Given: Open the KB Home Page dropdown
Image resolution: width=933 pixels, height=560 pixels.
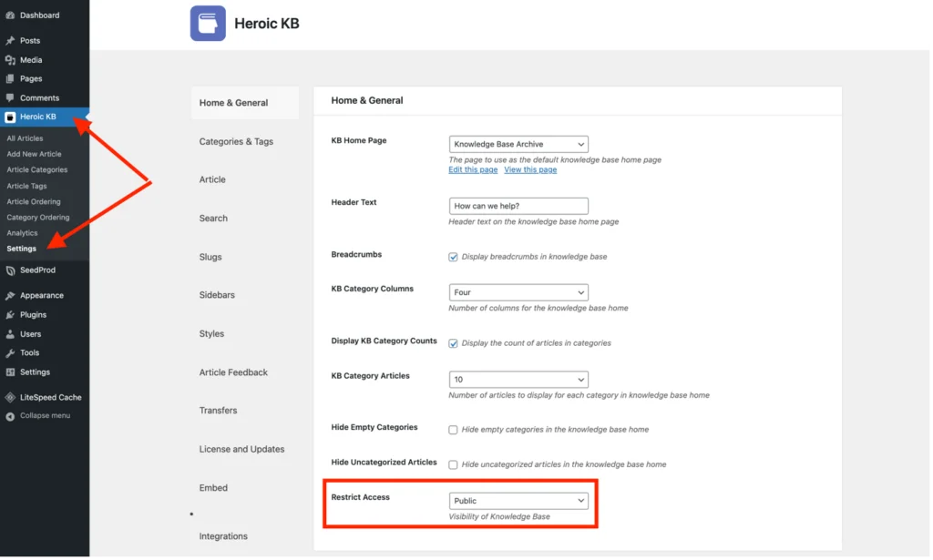Looking at the screenshot, I should pos(519,145).
